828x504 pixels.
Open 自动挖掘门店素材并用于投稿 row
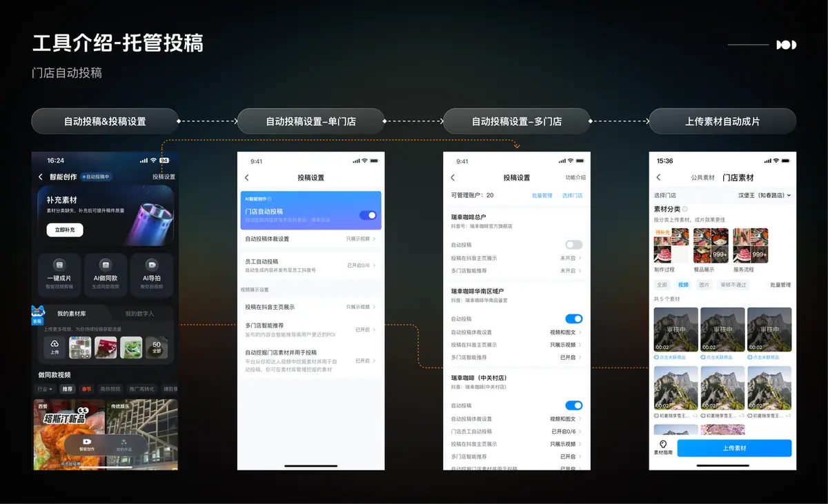click(x=310, y=361)
